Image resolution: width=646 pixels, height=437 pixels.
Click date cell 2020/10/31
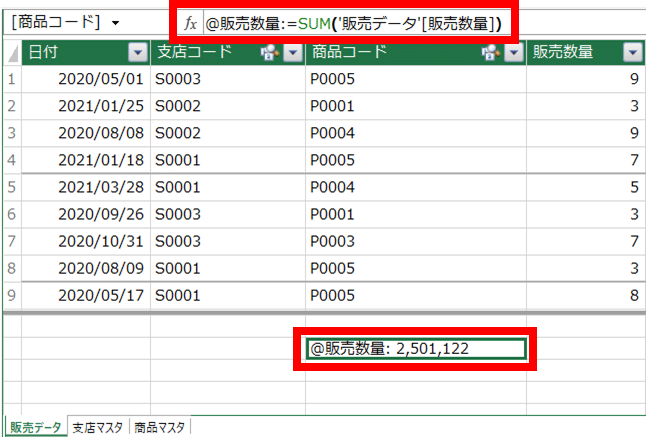pyautogui.click(x=86, y=241)
